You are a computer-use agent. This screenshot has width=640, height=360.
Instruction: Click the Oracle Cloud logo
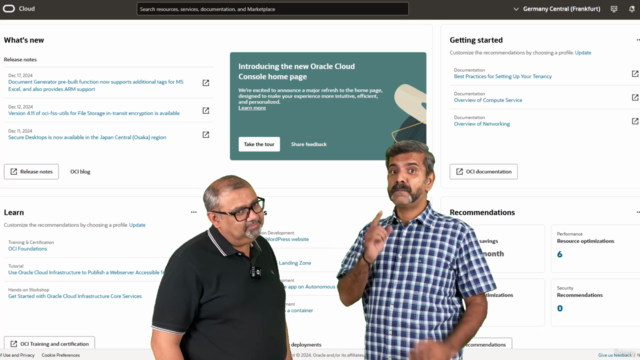(19, 9)
